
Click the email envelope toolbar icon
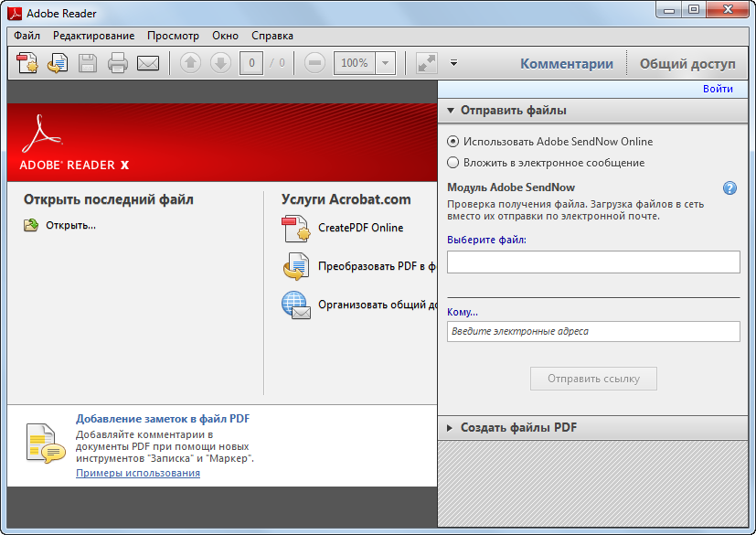[x=148, y=63]
